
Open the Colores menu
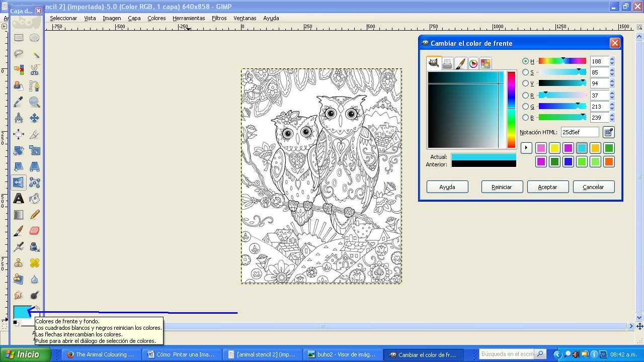coord(156,18)
